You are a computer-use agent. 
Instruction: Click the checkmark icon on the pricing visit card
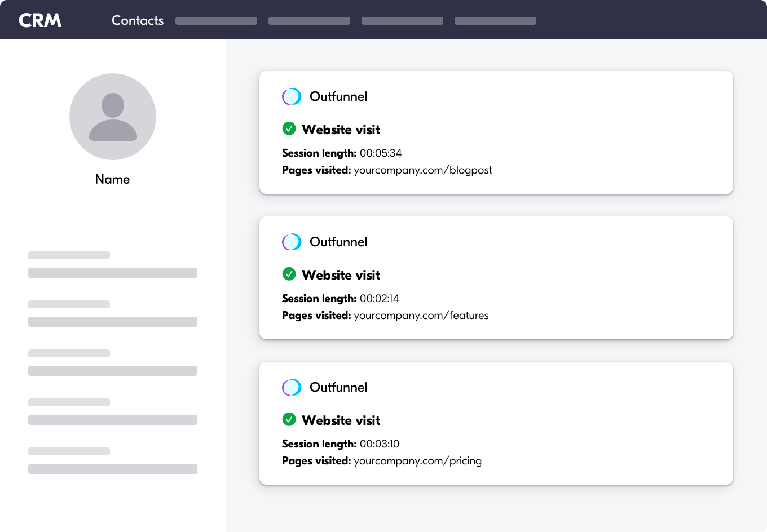[x=289, y=419]
